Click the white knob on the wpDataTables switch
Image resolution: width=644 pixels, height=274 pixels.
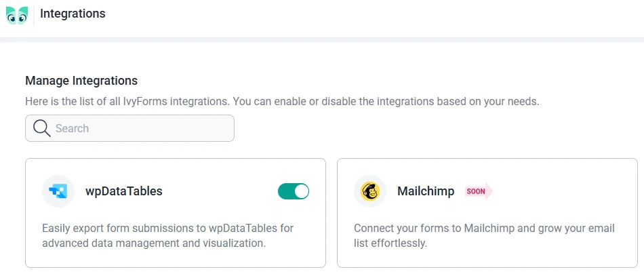coord(302,191)
